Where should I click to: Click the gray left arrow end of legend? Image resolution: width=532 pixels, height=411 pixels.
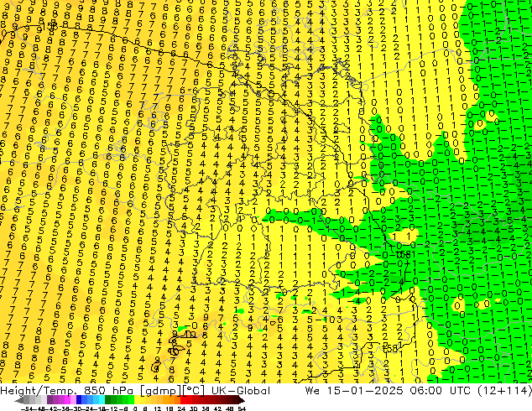(x=18, y=400)
